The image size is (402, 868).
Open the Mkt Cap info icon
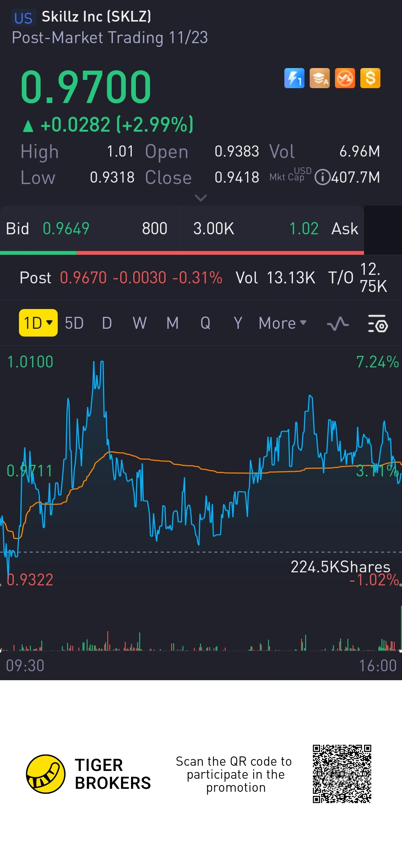pyautogui.click(x=322, y=177)
